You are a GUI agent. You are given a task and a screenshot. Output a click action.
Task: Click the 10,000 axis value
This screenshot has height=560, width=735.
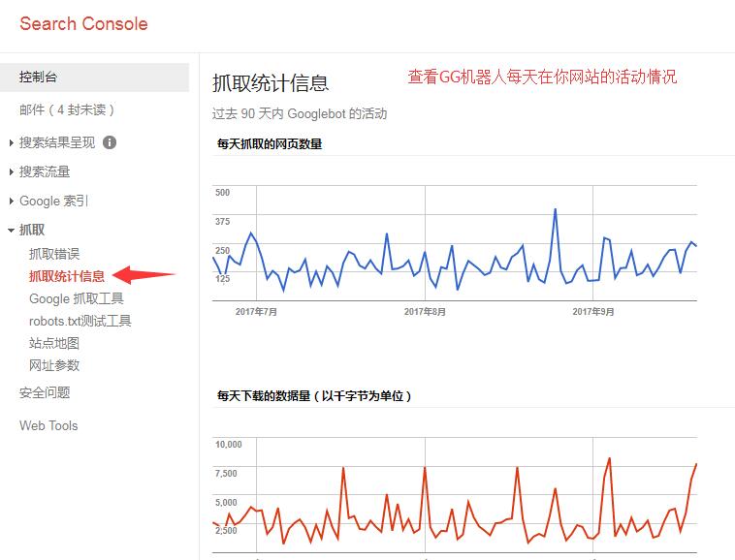tap(228, 445)
